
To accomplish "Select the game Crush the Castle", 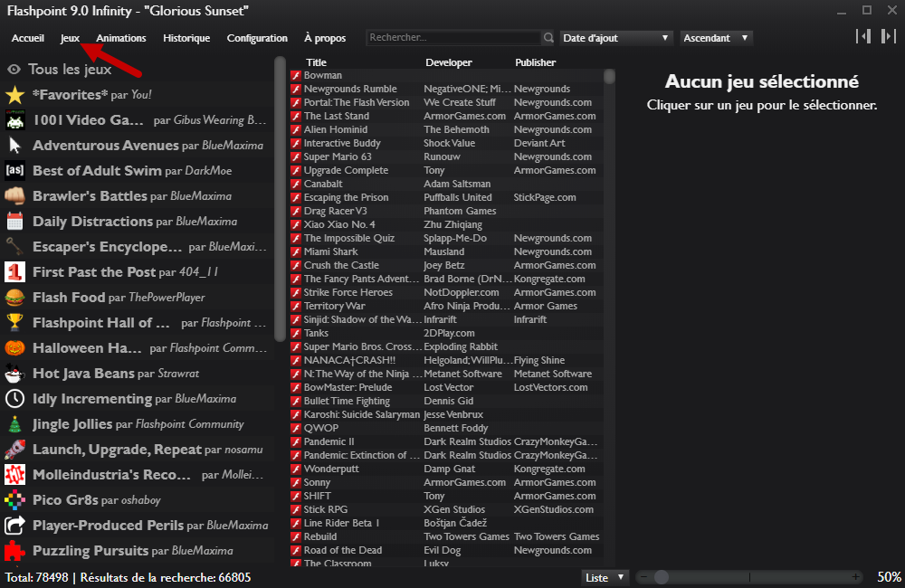I will click(447, 265).
